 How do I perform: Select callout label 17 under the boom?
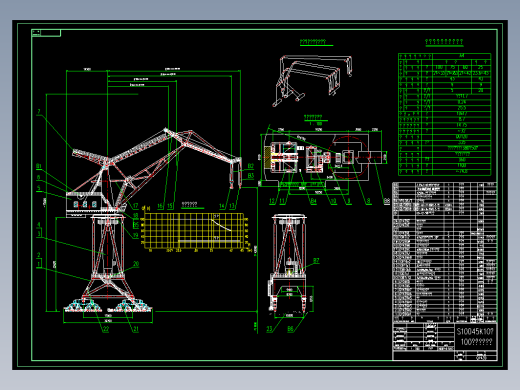click(135, 206)
